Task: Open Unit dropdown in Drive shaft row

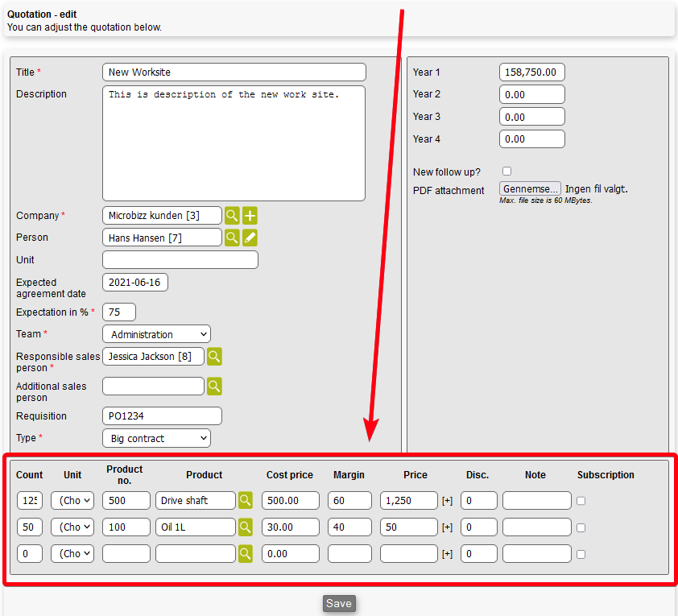Action: pyautogui.click(x=72, y=501)
